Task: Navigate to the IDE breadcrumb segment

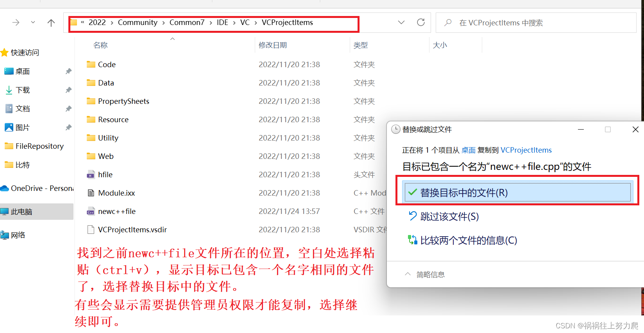Action: [222, 22]
